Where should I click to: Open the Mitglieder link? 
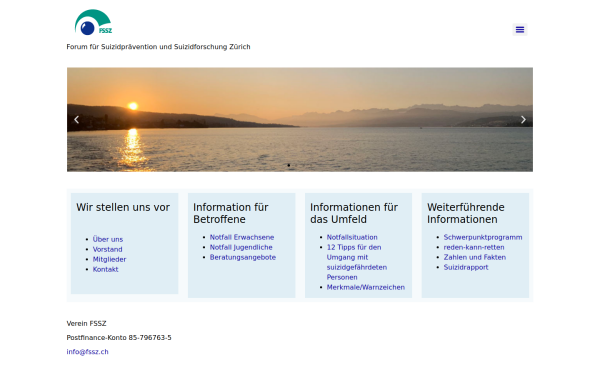pos(109,259)
